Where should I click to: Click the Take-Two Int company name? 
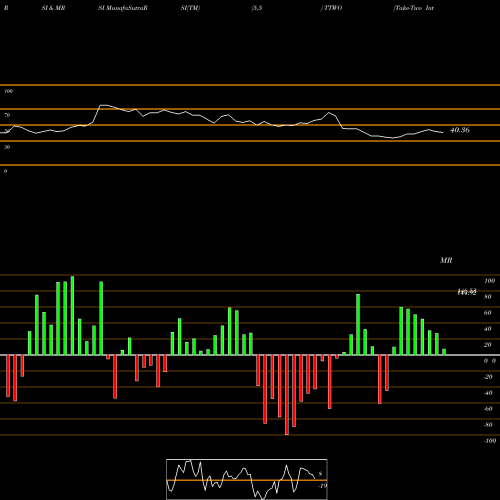[x=414, y=8]
